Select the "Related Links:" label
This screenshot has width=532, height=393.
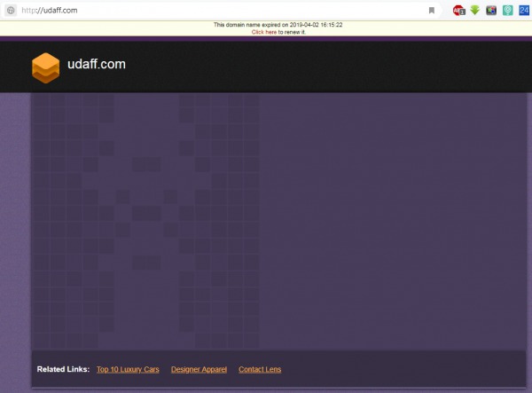click(63, 369)
